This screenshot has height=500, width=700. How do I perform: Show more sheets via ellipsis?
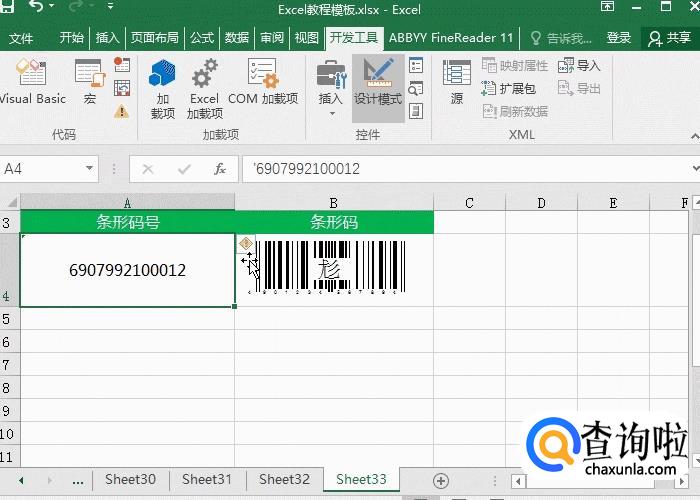click(x=78, y=481)
